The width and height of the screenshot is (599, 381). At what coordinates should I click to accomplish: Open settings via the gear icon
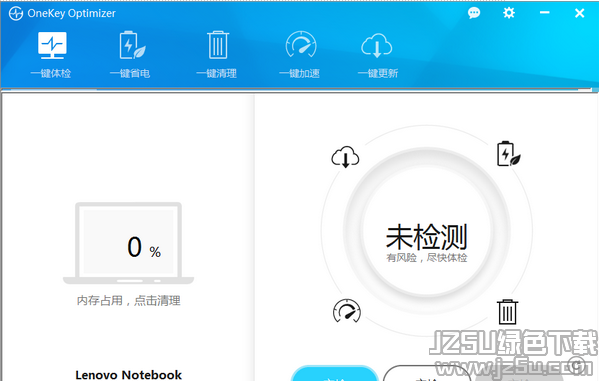click(x=508, y=13)
